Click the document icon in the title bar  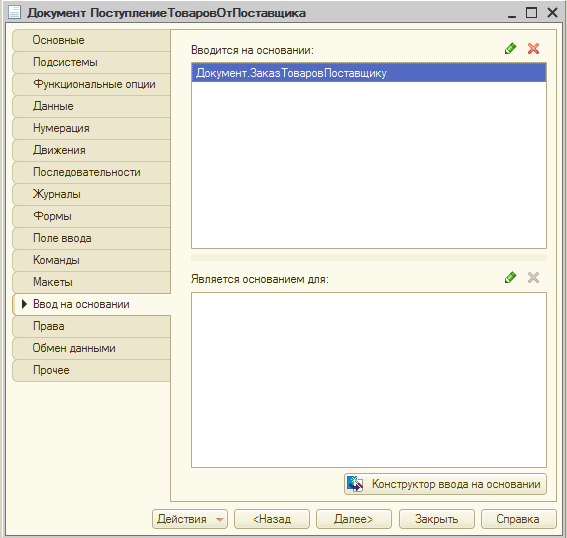[x=14, y=12]
